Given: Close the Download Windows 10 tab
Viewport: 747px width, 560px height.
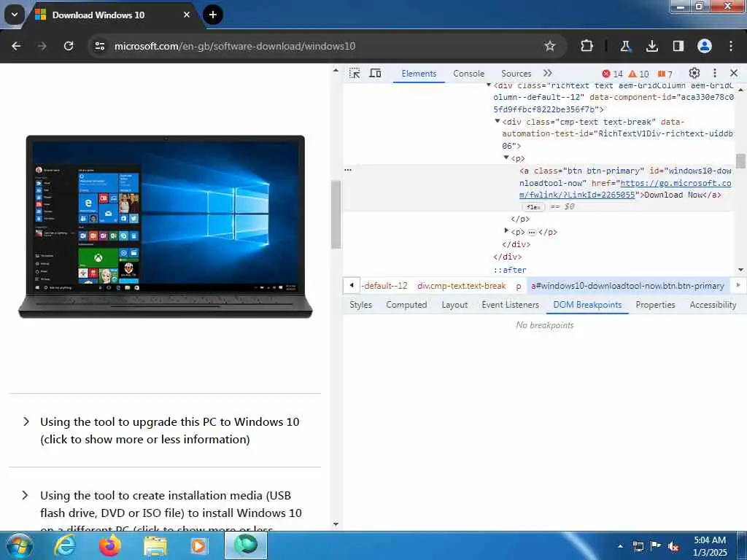Looking at the screenshot, I should coord(187,15).
